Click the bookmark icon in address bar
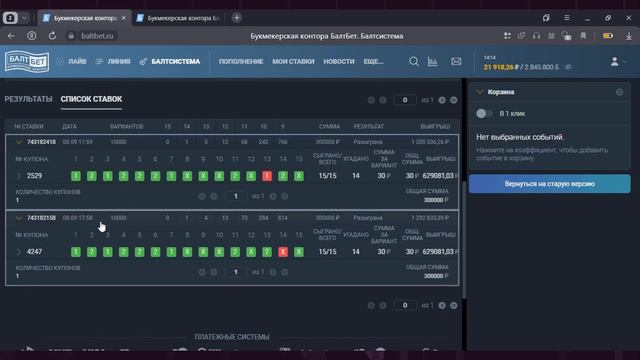The width and height of the screenshot is (640, 360). 583,36
